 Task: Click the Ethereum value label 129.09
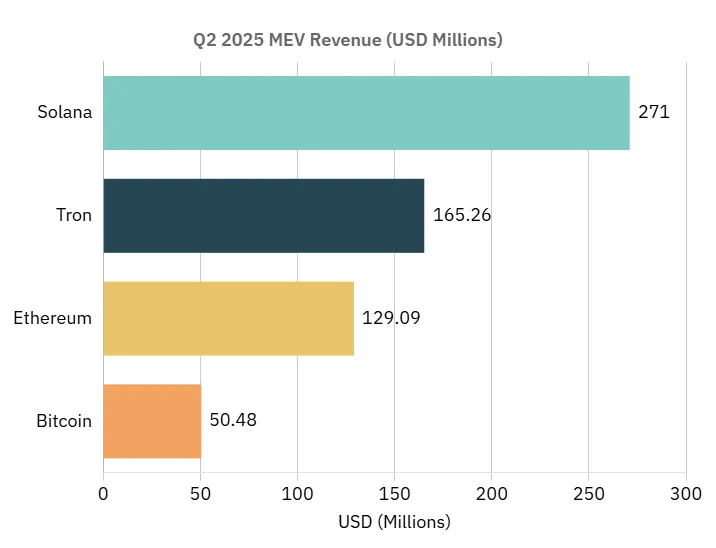coord(391,317)
